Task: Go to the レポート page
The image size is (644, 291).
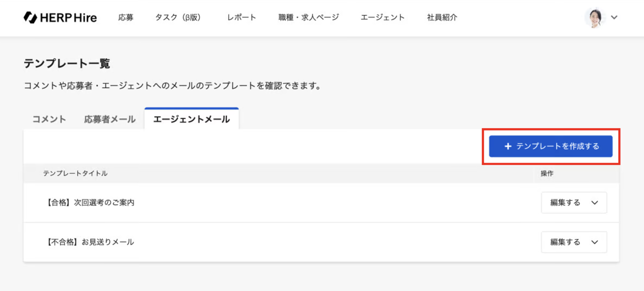Action: click(x=241, y=18)
